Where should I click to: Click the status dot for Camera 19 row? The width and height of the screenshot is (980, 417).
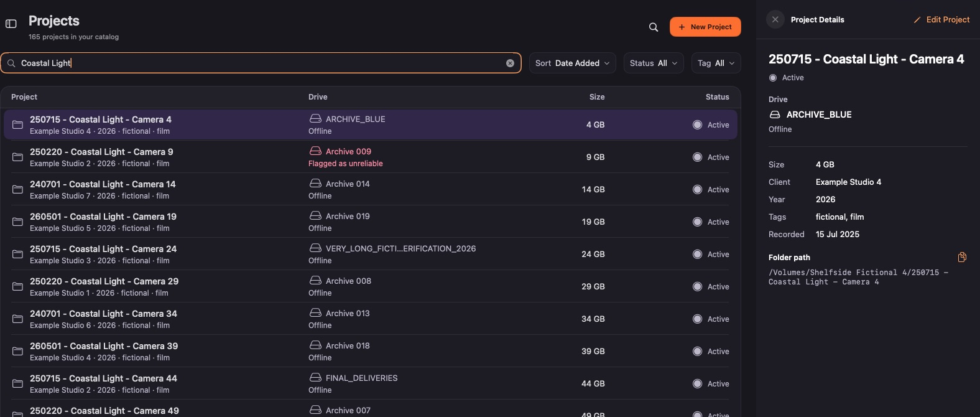pos(697,222)
